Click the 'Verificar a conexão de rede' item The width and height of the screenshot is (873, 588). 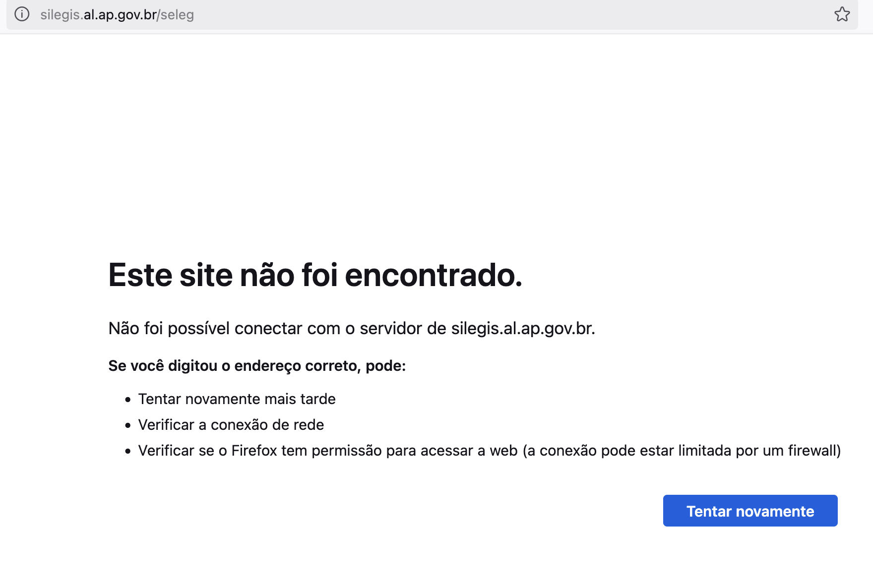click(231, 425)
